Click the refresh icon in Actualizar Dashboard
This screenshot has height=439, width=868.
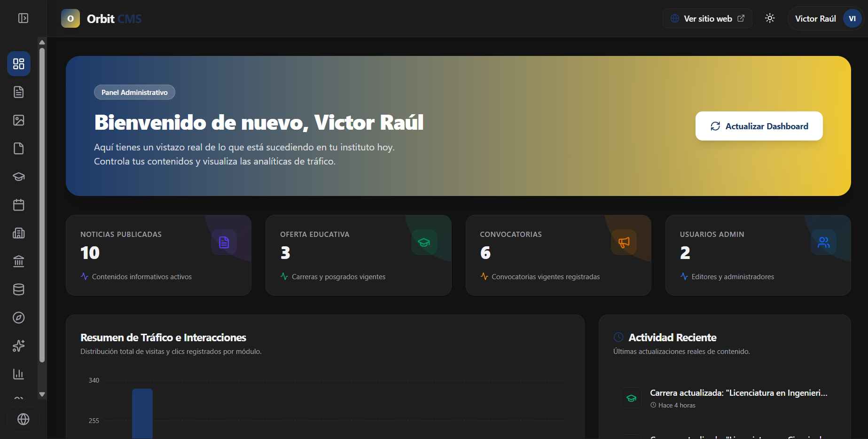coord(715,126)
